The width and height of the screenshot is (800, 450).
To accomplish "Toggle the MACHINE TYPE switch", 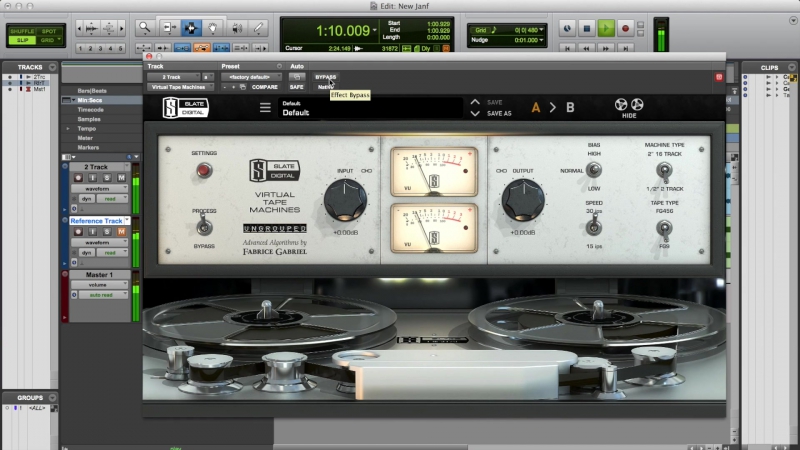I will click(x=664, y=171).
